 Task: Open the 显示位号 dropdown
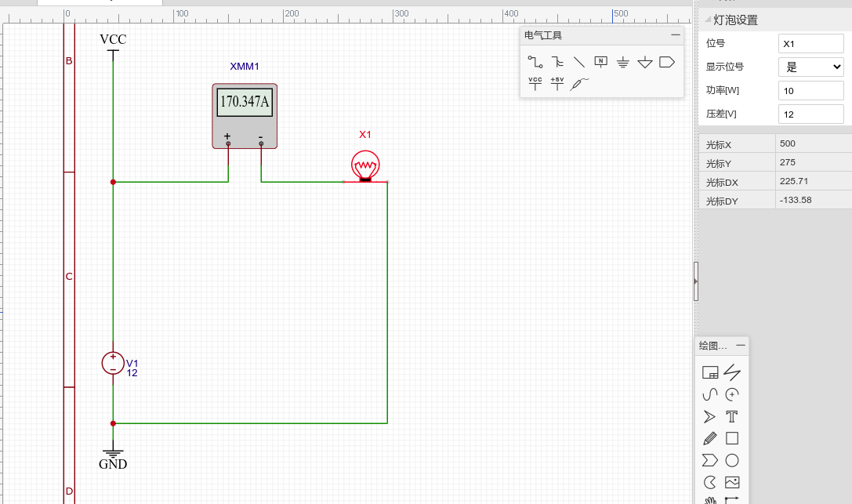click(x=810, y=67)
